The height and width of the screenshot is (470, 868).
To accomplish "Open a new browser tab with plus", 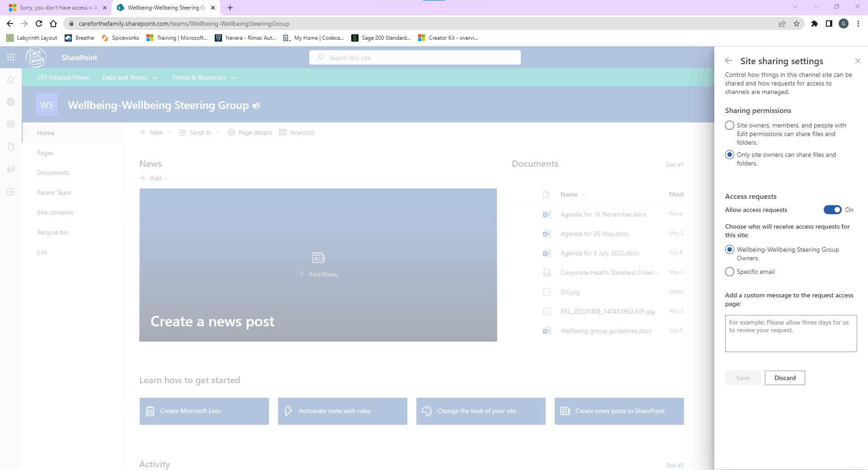I will [230, 8].
